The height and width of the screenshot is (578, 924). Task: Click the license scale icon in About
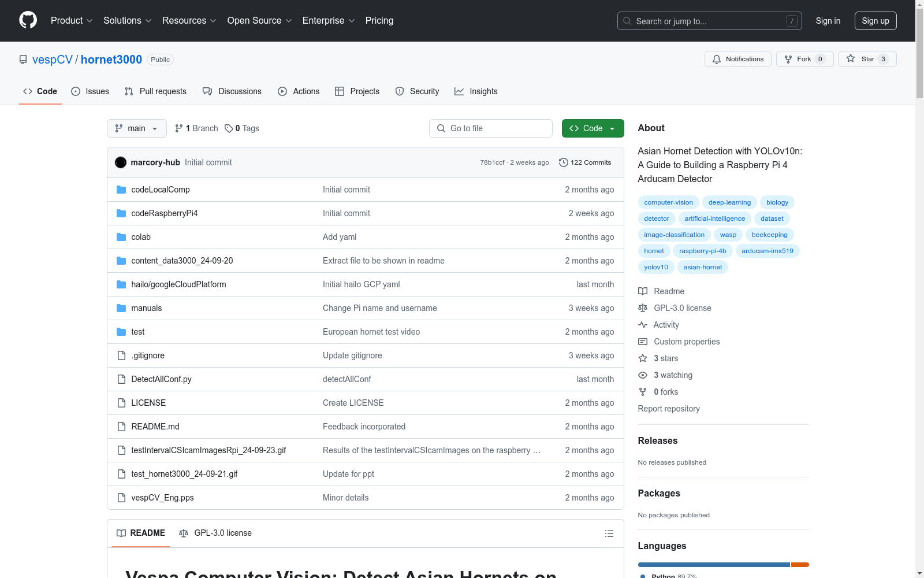643,308
